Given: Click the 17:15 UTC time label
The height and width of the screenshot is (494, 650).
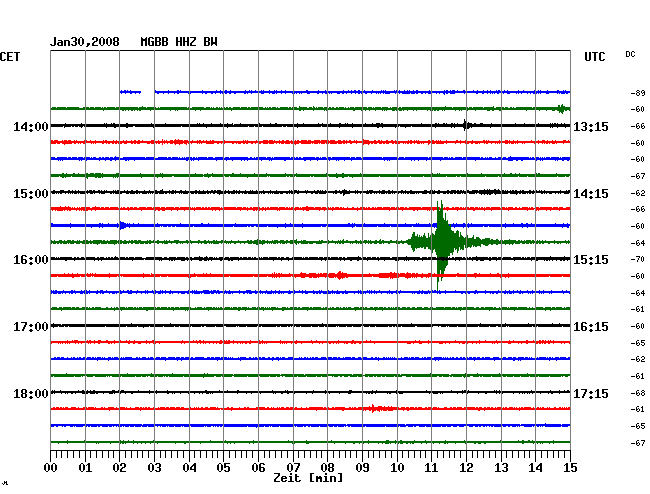Looking at the screenshot, I should click(x=591, y=393).
